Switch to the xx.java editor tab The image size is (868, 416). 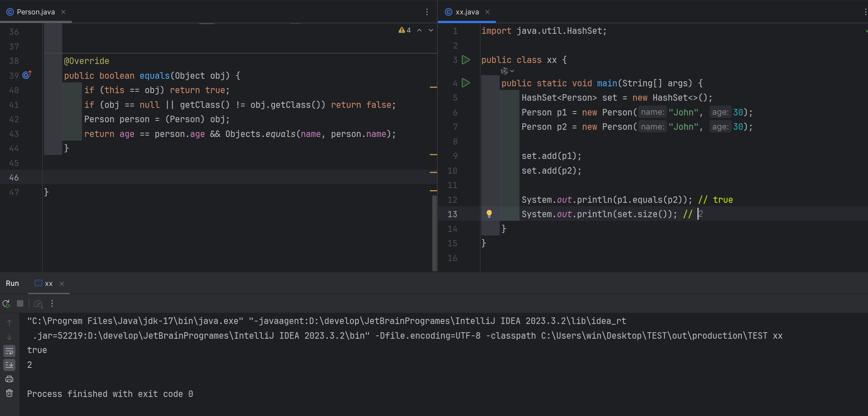point(467,12)
